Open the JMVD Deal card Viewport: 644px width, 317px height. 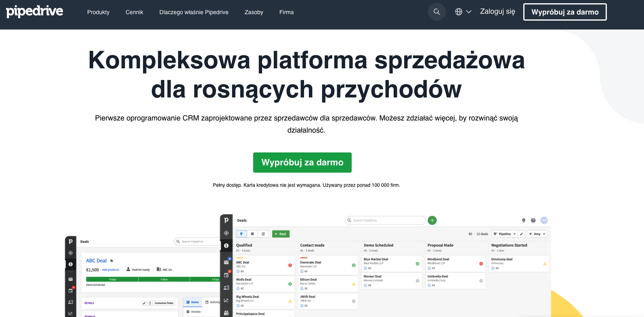tap(327, 301)
